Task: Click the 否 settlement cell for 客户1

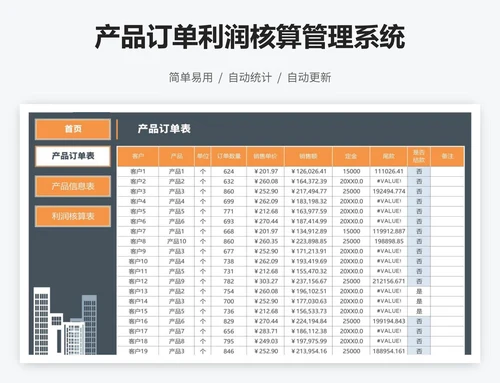Action: (x=419, y=171)
